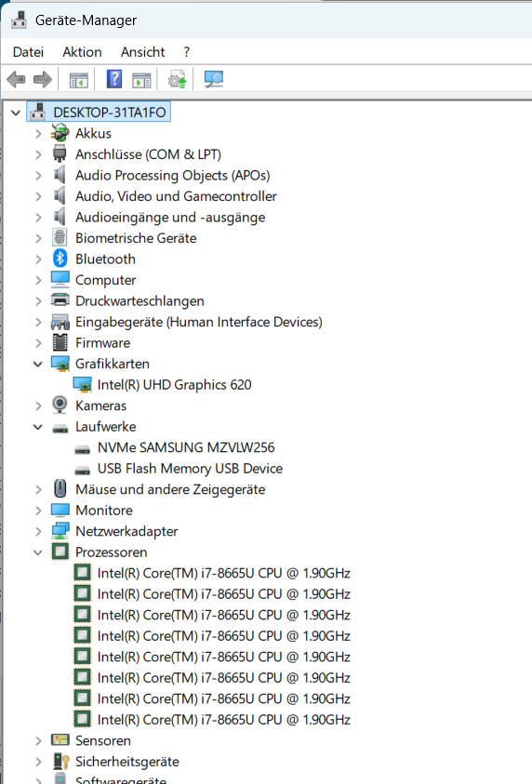Expand the Kameras category chevron
The width and height of the screenshot is (532, 784).
point(38,406)
